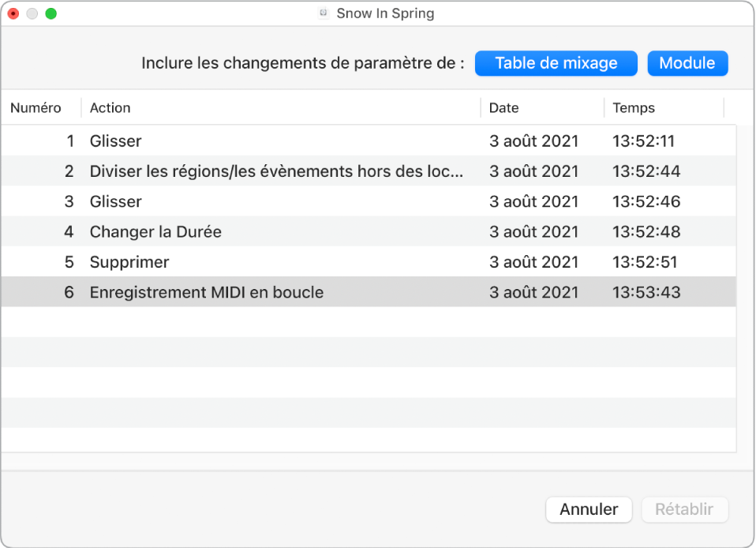Sort entries by the Date column
Image resolution: width=756 pixels, height=548 pixels.
504,107
